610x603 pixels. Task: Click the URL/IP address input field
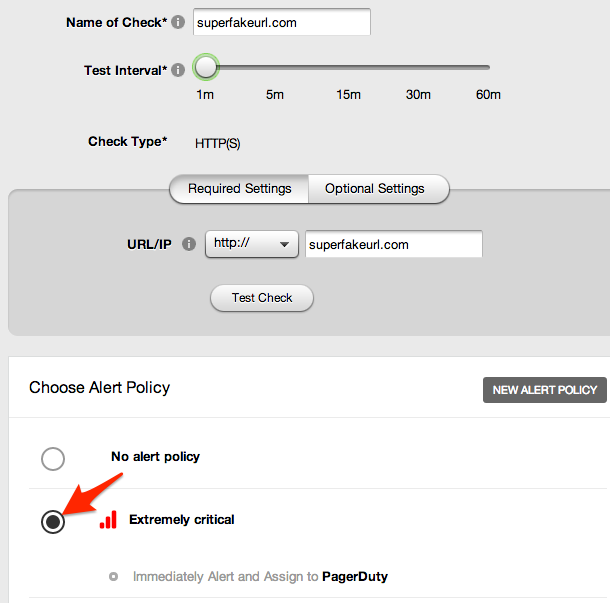393,244
